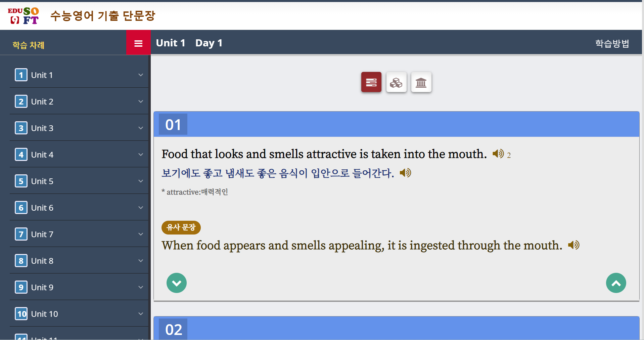Expand Unit 1 in the sidebar
This screenshot has width=644, height=340.
point(79,75)
